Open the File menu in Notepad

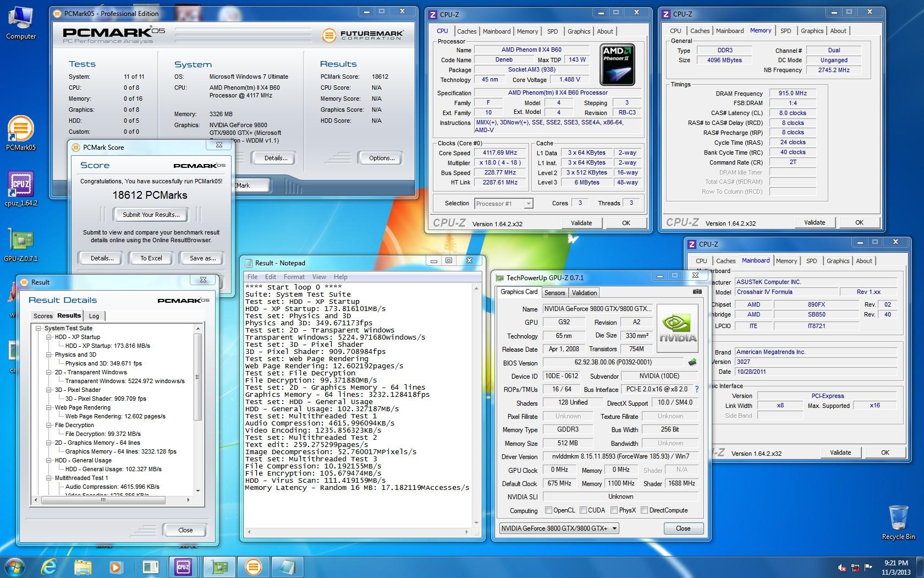click(x=252, y=277)
